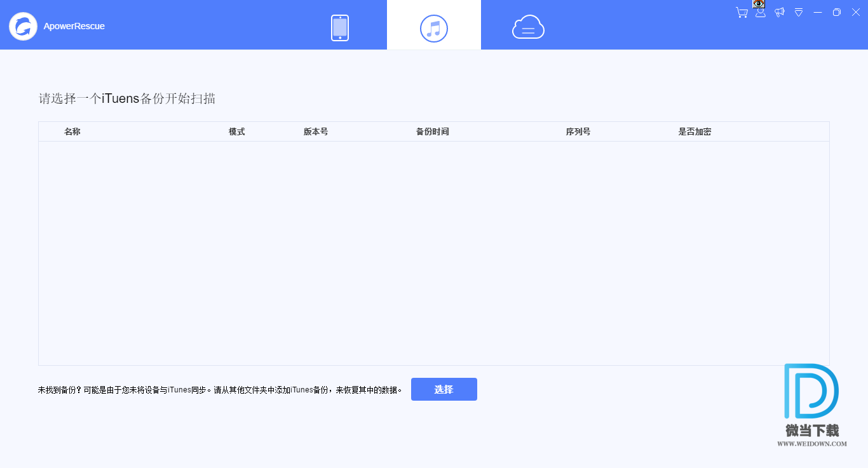This screenshot has width=868, height=468.
Task: Expand the triangle dropdown menu in title bar
Action: [799, 12]
